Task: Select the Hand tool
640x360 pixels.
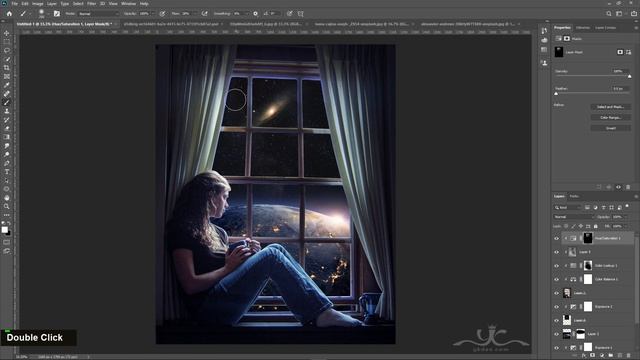Action: [x=7, y=198]
